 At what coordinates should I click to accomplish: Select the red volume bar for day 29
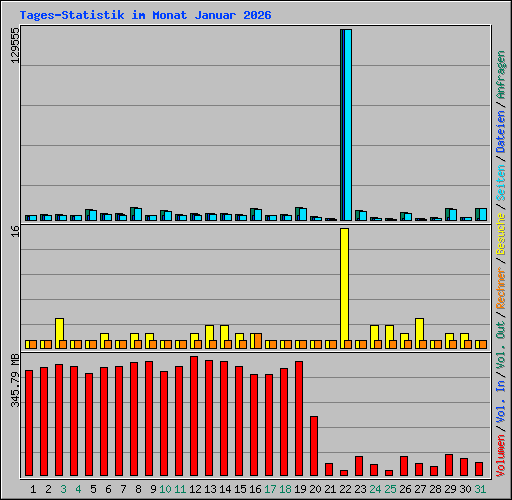coord(449,465)
